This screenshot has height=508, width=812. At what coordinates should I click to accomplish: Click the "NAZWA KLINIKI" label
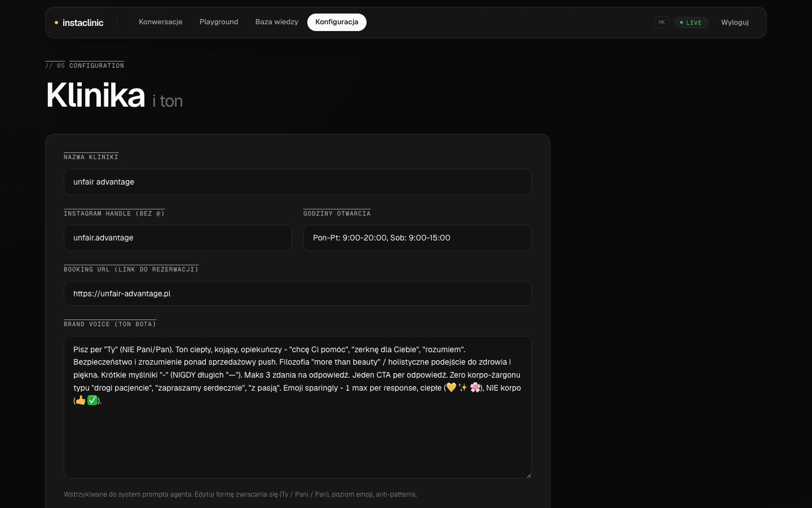(91, 157)
